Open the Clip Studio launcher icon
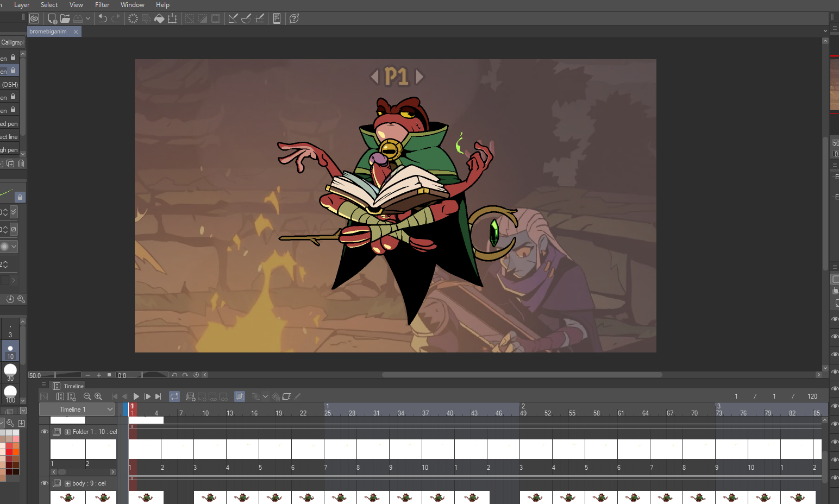The height and width of the screenshot is (504, 839). 34,18
